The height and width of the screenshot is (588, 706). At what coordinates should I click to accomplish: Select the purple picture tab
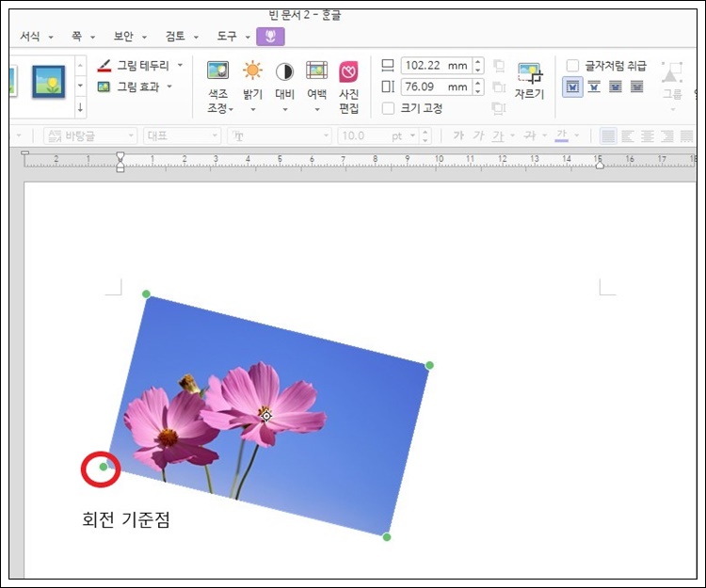[x=270, y=37]
